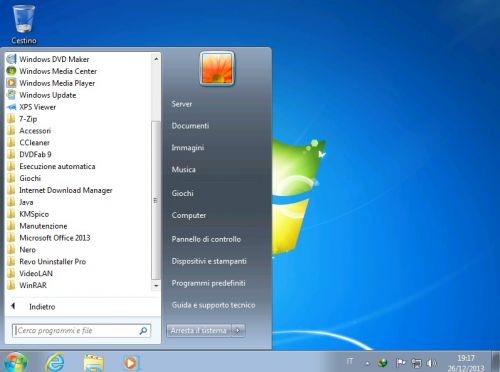Viewport: 500px width, 372px height.
Task: Open Internet Explorer from the taskbar
Action: [x=55, y=362]
